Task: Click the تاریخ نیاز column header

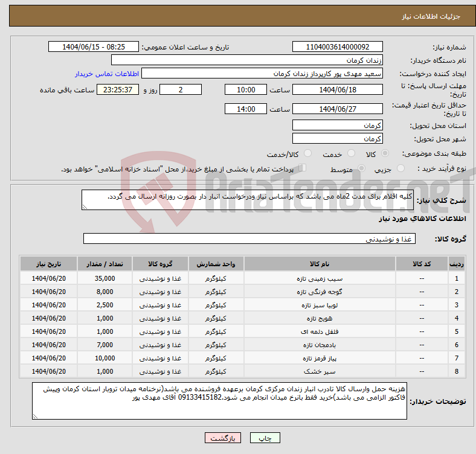Action: pos(48,264)
